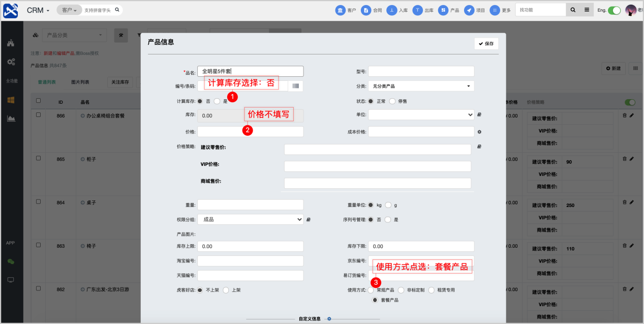
Task: Open the 客户 (customers) module icon
Action: coord(340,10)
